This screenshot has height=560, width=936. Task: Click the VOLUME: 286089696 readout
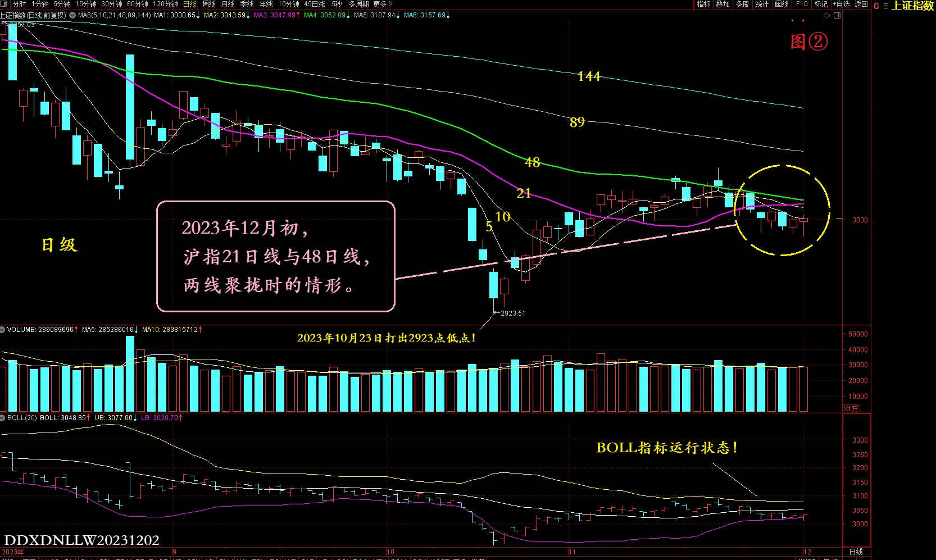point(40,330)
